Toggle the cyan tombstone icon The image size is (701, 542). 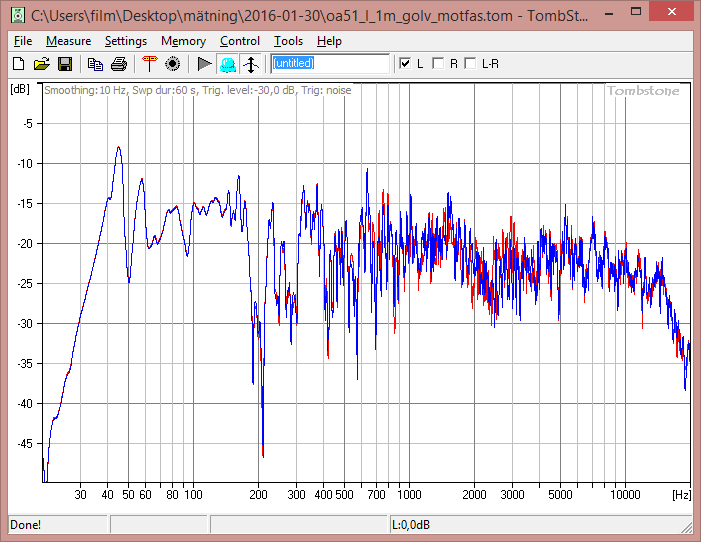pyautogui.click(x=228, y=64)
